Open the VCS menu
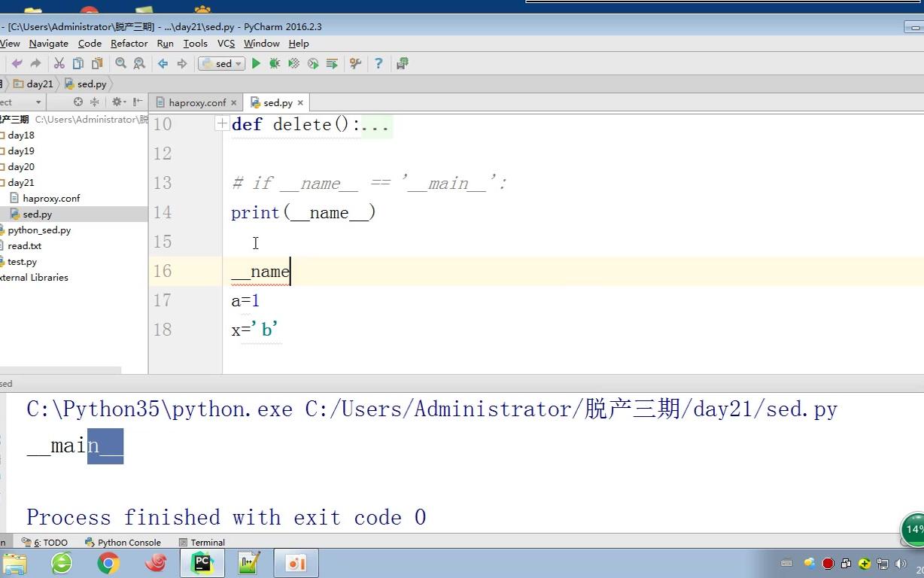The width and height of the screenshot is (924, 578). pos(226,43)
